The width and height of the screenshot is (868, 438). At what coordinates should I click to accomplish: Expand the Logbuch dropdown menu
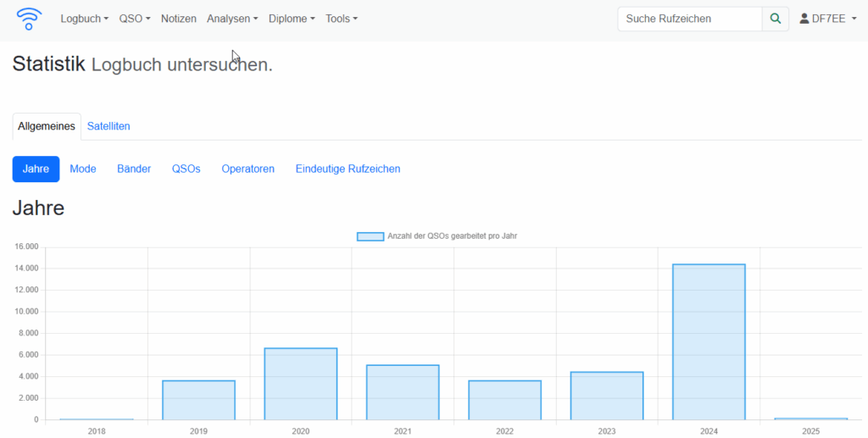click(84, 19)
